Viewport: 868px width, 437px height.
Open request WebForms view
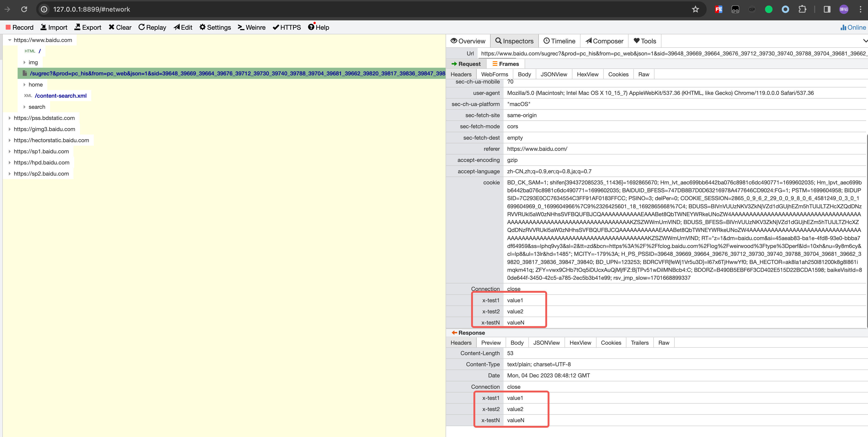(494, 74)
